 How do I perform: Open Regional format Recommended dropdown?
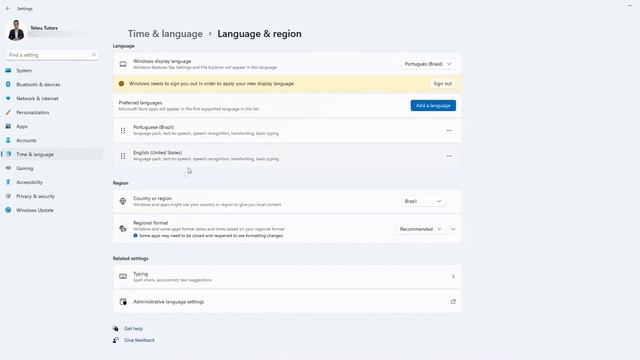coord(420,229)
